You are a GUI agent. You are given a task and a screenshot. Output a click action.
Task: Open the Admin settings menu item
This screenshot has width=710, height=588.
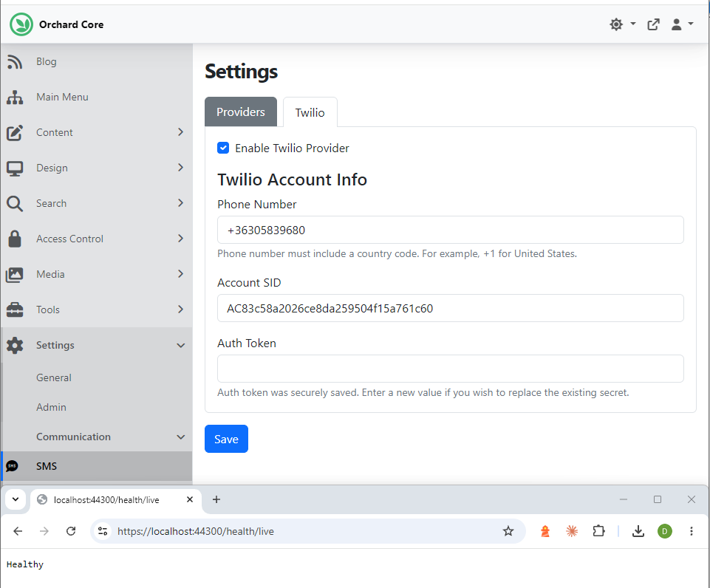[51, 407]
